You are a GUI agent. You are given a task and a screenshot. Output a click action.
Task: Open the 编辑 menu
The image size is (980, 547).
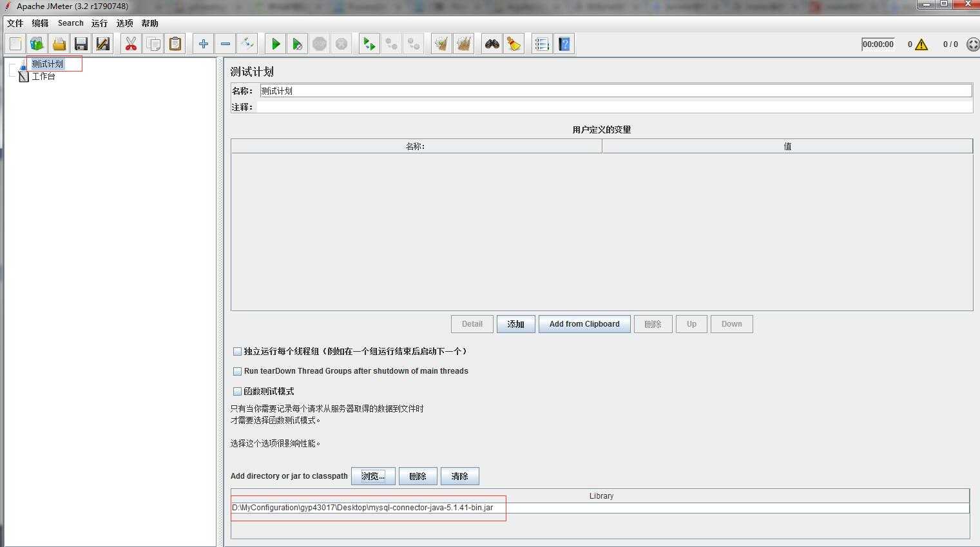(40, 23)
